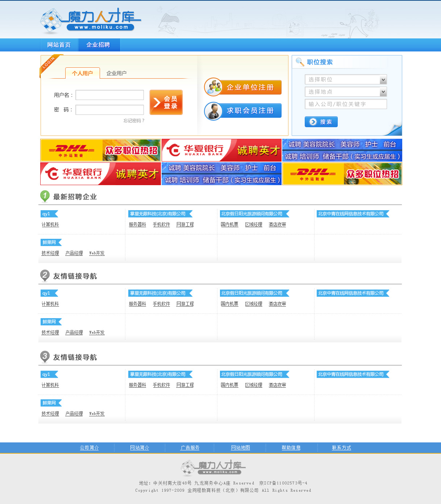The width and height of the screenshot is (441, 504).
Task: Open 技术经理 link under 最新招聘企业
Action: click(x=50, y=253)
